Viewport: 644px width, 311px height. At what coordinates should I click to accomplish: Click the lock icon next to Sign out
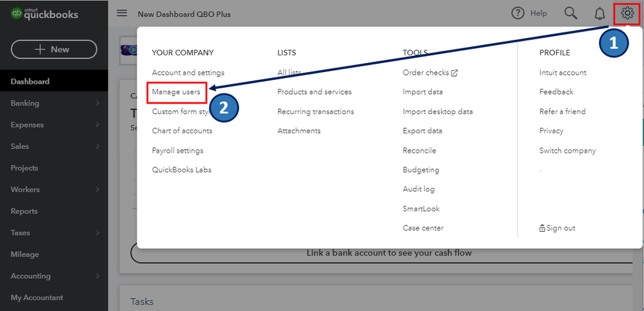point(542,229)
